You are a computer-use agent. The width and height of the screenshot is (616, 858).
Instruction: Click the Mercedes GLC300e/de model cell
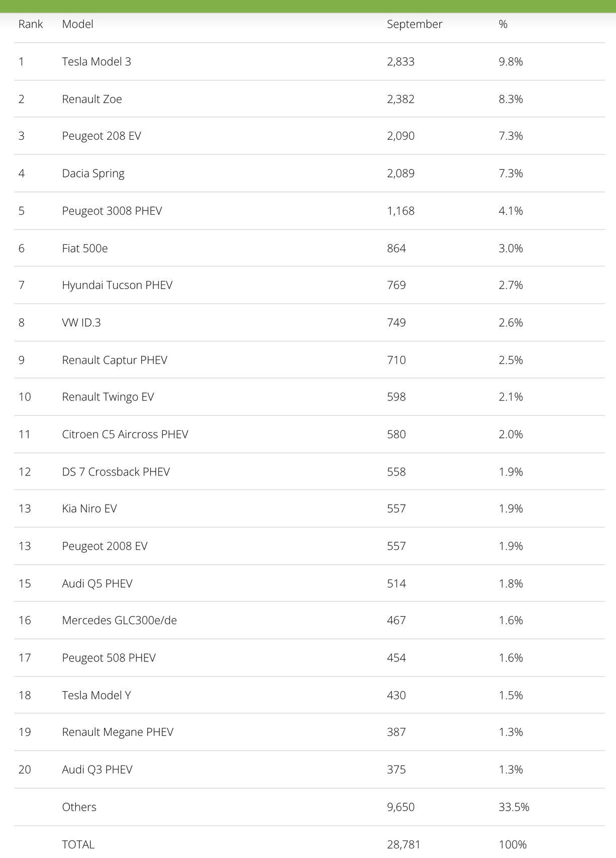(x=119, y=620)
